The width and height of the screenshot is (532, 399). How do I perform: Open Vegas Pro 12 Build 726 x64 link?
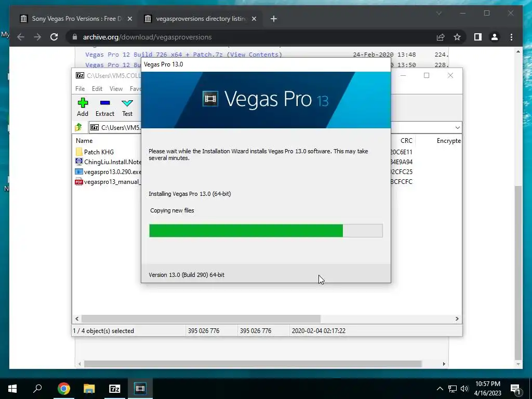(x=155, y=55)
